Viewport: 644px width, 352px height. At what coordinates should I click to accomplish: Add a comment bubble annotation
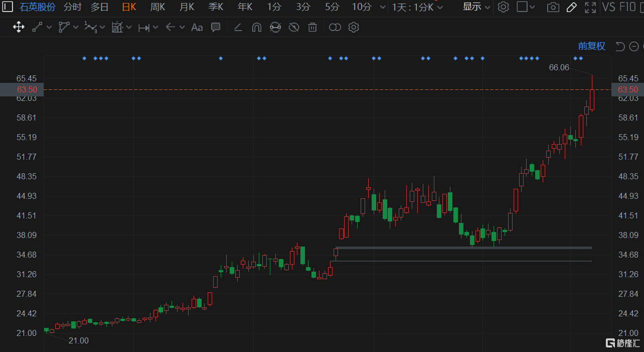click(216, 27)
